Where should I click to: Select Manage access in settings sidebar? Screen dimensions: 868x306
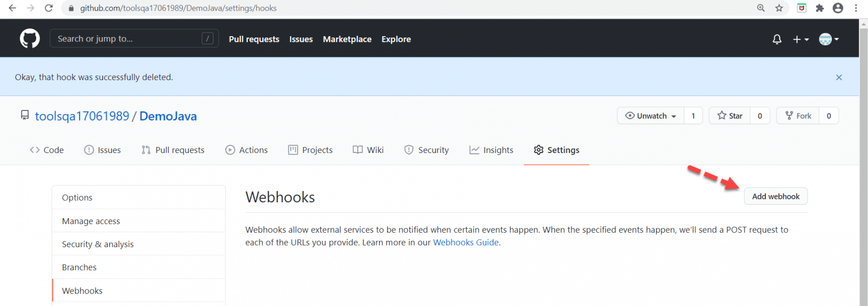[138, 221]
